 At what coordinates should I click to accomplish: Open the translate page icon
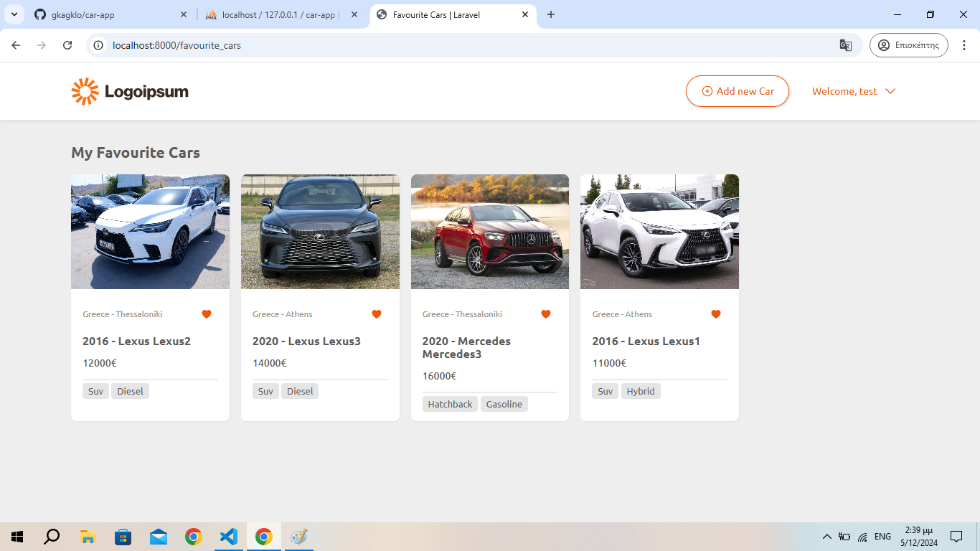846,45
